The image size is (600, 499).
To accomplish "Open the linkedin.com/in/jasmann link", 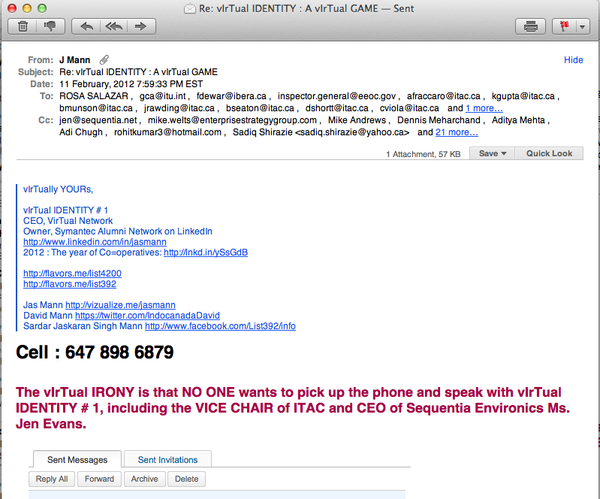I will 95,242.
